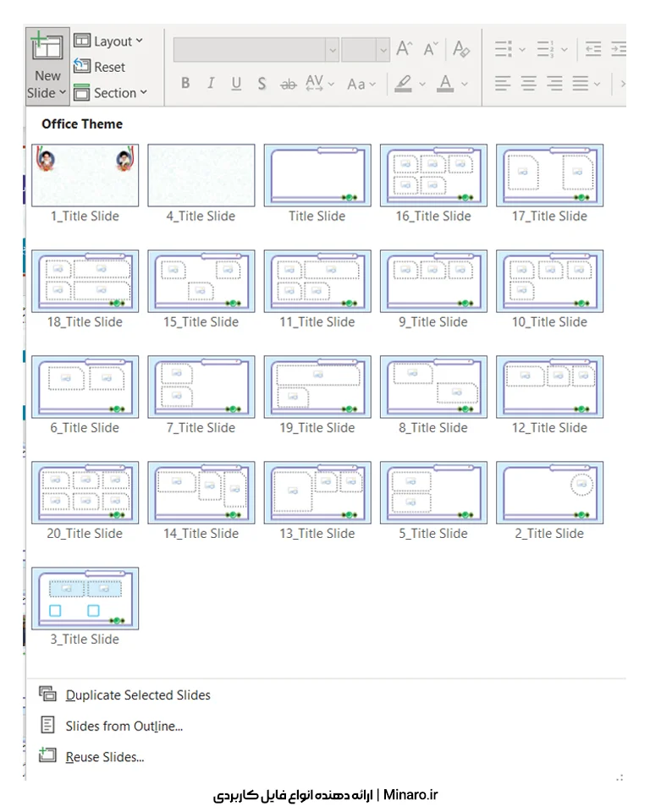Open the Numbering dropdown arrow
The width and height of the screenshot is (650, 812).
pyautogui.click(x=565, y=50)
